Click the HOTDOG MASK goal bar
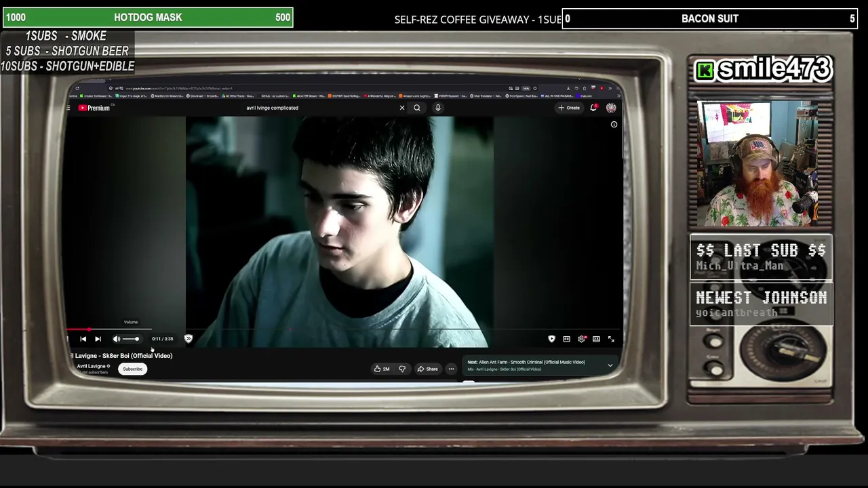 (148, 18)
